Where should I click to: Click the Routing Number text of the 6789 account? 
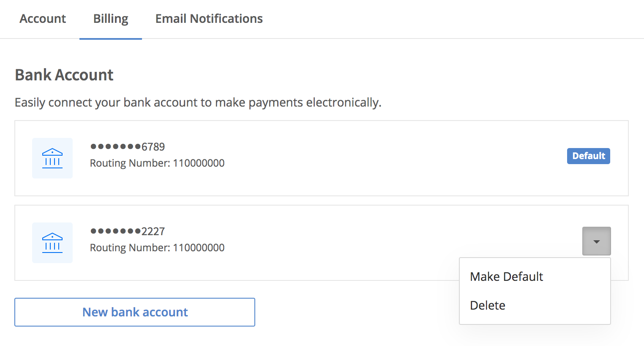click(157, 163)
